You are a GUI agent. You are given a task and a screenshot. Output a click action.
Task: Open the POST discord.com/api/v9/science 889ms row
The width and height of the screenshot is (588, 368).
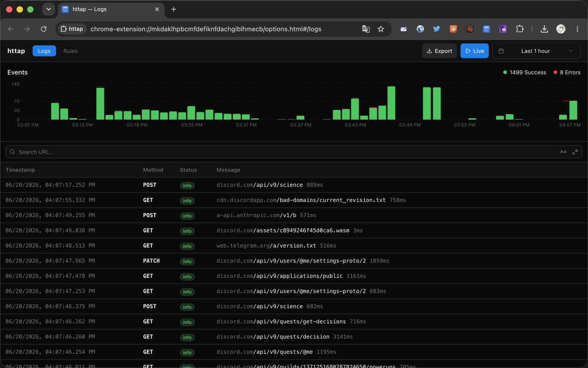pyautogui.click(x=294, y=185)
